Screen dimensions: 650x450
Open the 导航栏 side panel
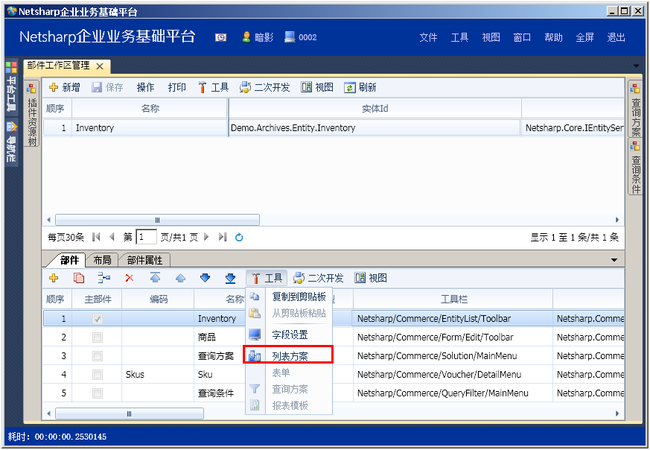tap(12, 142)
